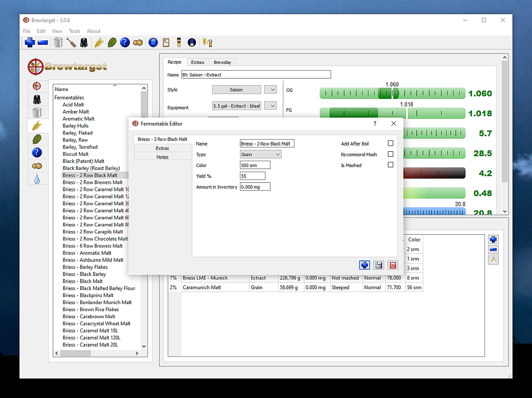Select the Recipe tab

[x=175, y=62]
